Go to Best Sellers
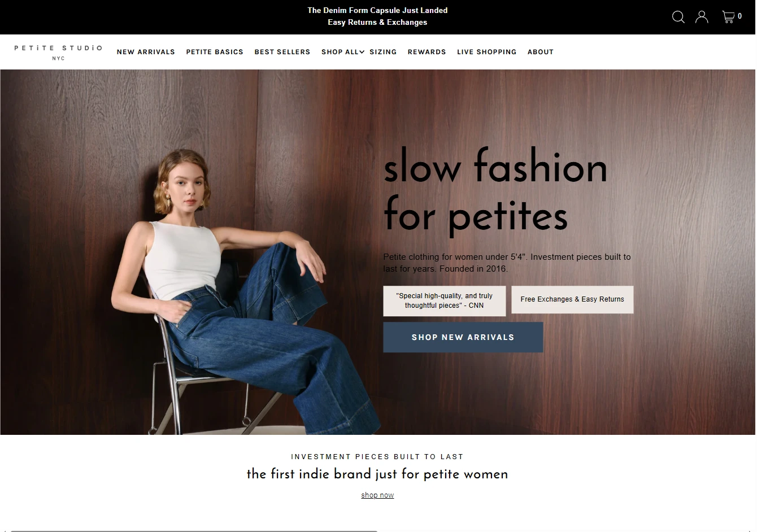Image resolution: width=757 pixels, height=532 pixels. pos(282,52)
